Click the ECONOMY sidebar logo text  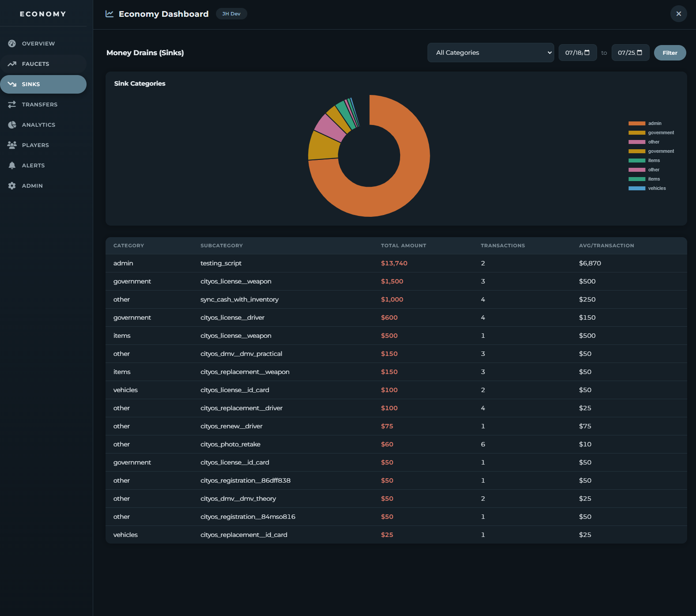tap(43, 14)
